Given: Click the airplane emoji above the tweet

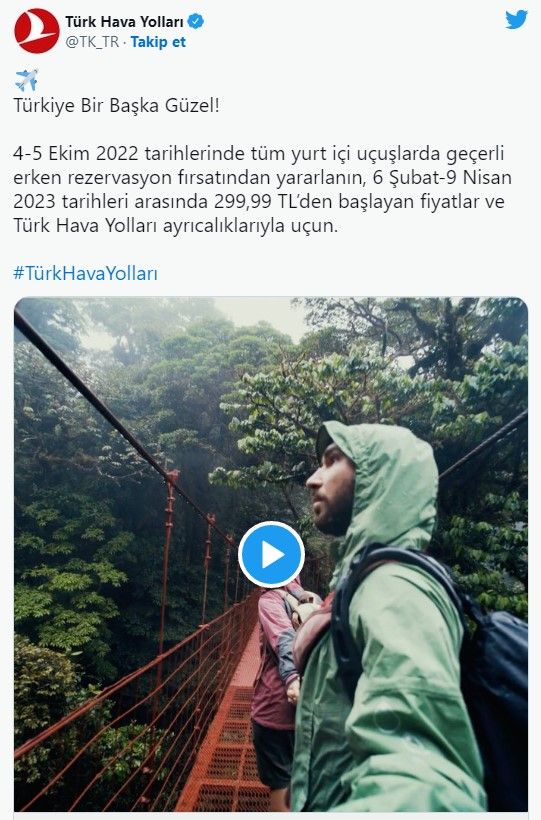Looking at the screenshot, I should pyautogui.click(x=26, y=79).
